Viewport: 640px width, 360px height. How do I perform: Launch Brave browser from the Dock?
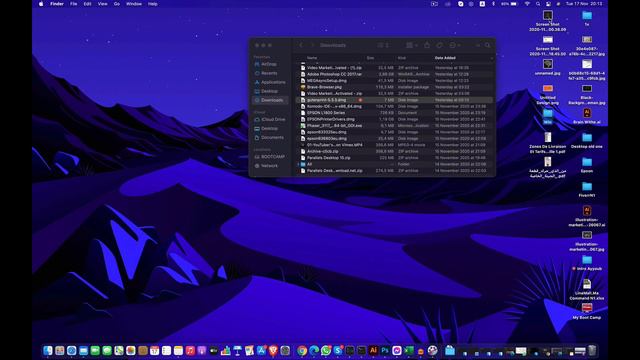[273, 350]
